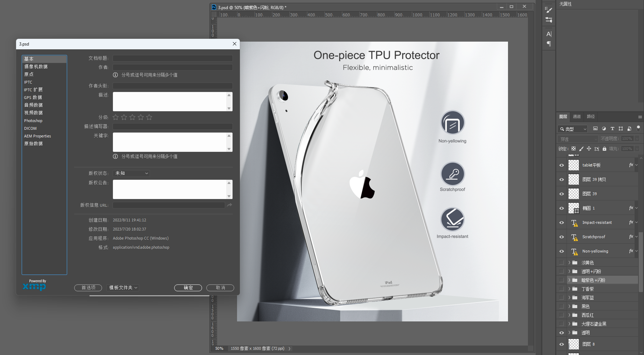Set rating to three stars
The image size is (644, 355).
(x=133, y=117)
